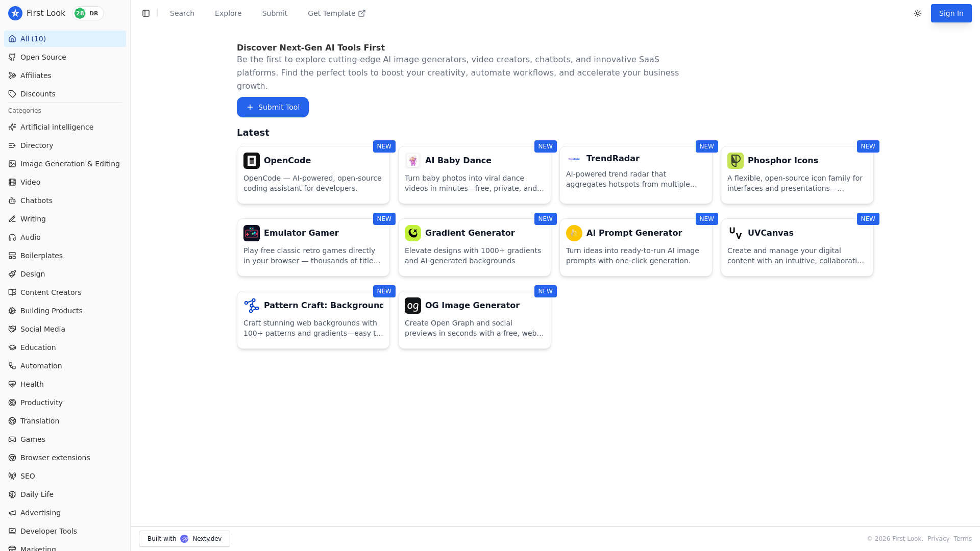Open Get Template external link
The height and width of the screenshot is (551, 980).
[337, 13]
